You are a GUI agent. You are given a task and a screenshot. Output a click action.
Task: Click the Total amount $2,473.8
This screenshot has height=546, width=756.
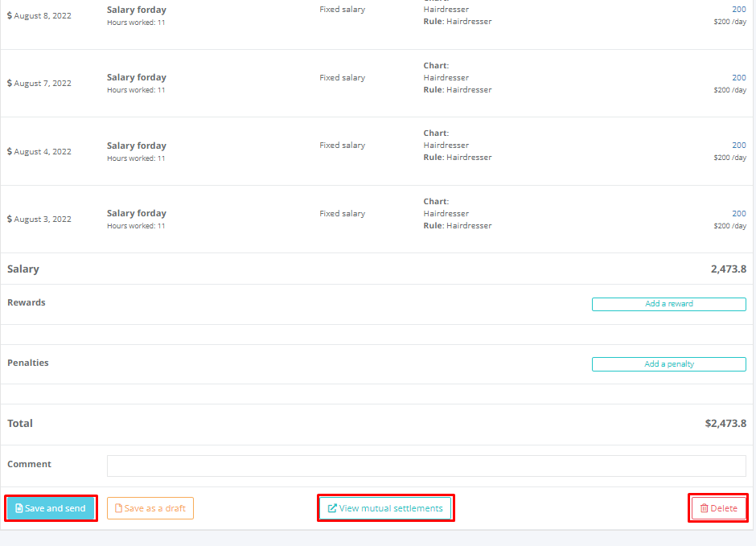coord(725,424)
